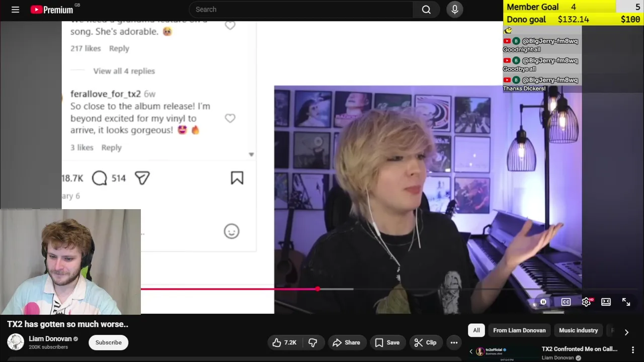Click the share paper-plane icon
This screenshot has width=644, height=362.
tap(142, 178)
